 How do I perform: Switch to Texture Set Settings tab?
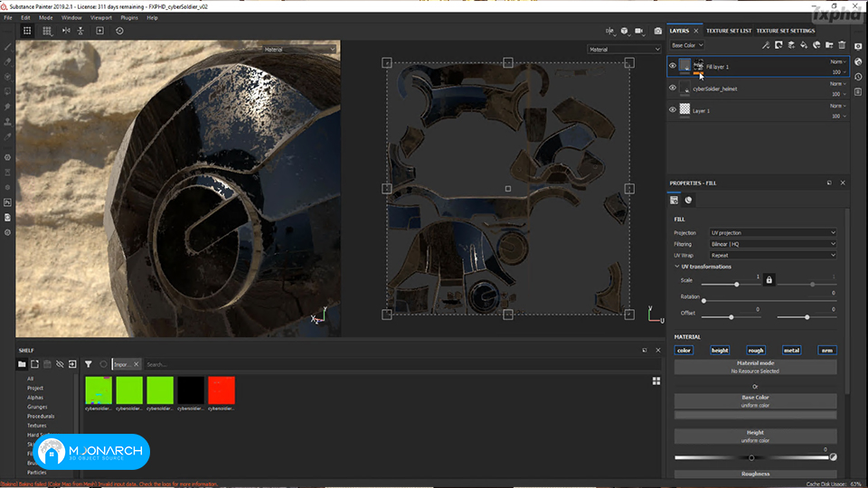(x=786, y=31)
